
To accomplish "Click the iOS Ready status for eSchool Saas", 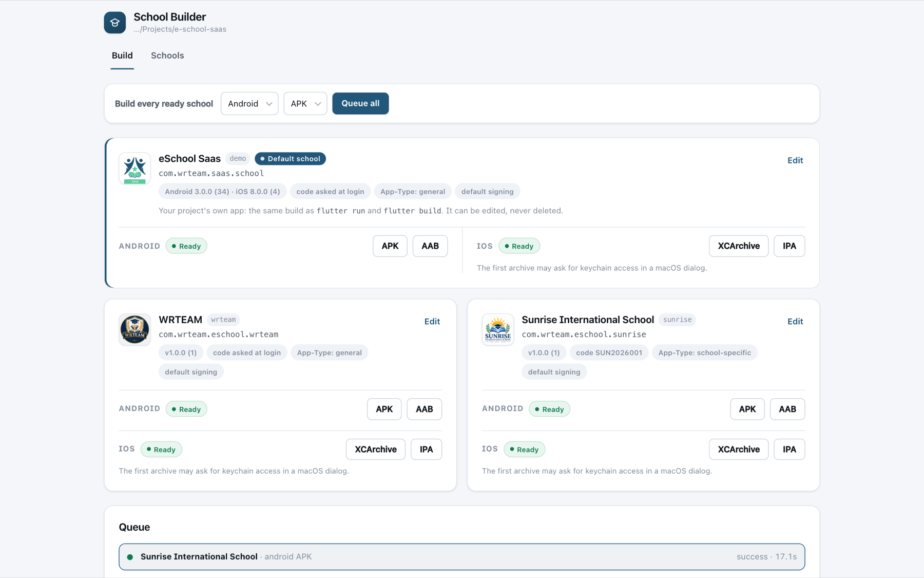I will (519, 246).
